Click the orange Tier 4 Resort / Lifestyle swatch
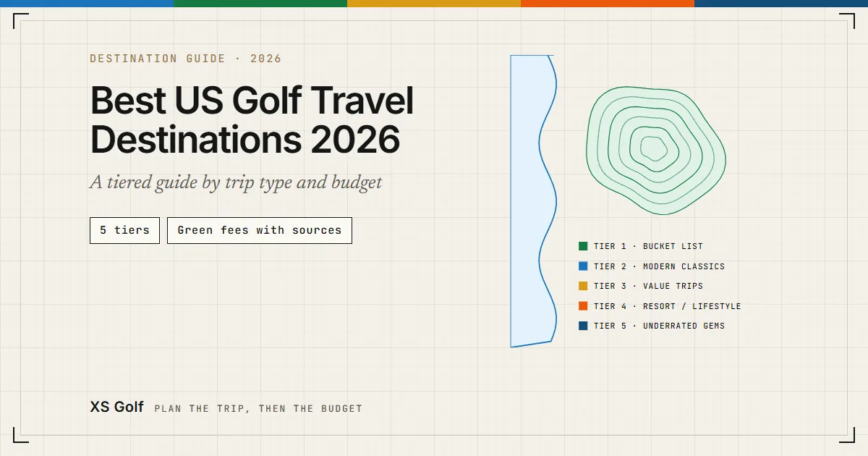Screen dimensions: 868x456 pyautogui.click(x=583, y=306)
